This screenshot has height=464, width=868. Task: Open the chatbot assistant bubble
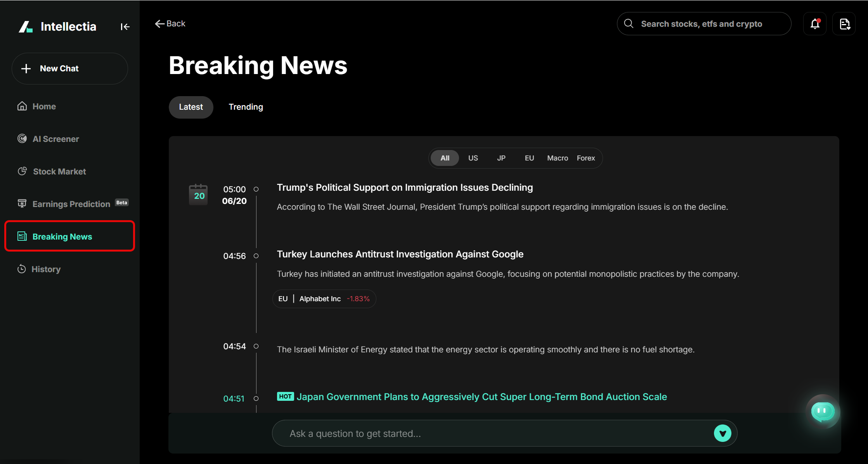[x=823, y=412]
